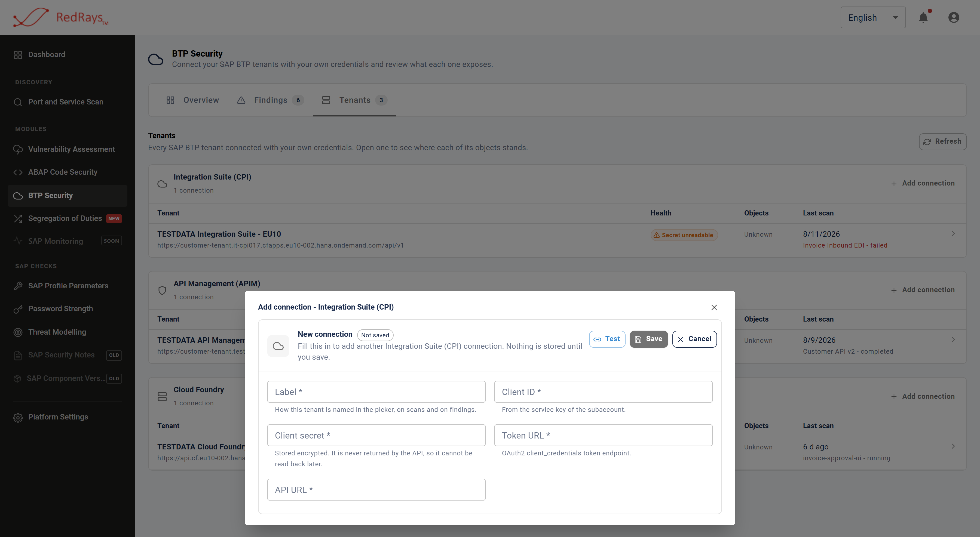The width and height of the screenshot is (980, 537).
Task: Click the Customer API v2 - completed text
Action: tap(848, 351)
